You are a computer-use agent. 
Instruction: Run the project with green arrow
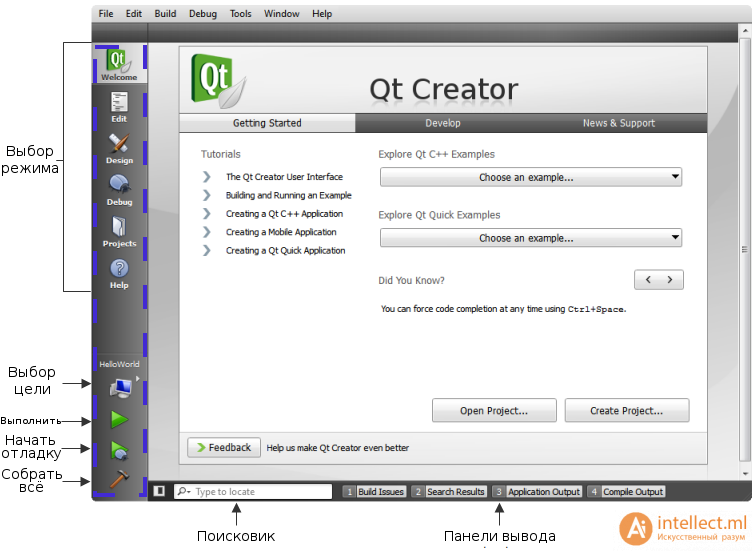(x=119, y=420)
